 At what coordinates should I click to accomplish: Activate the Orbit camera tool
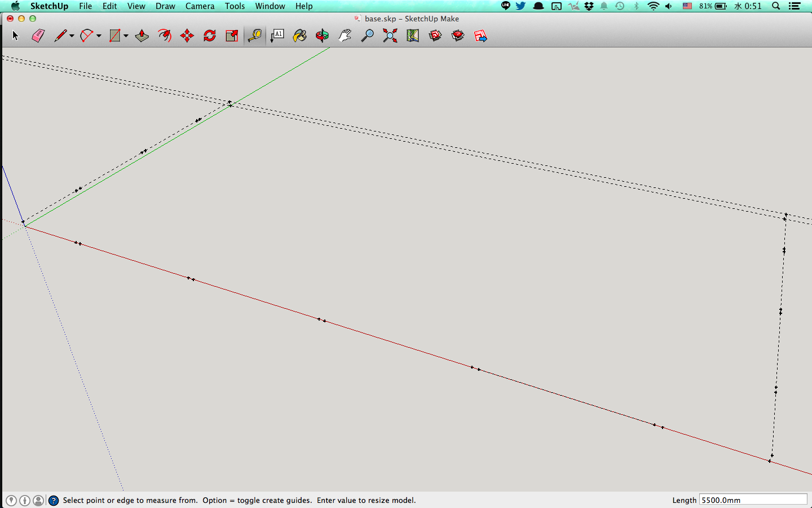point(323,36)
